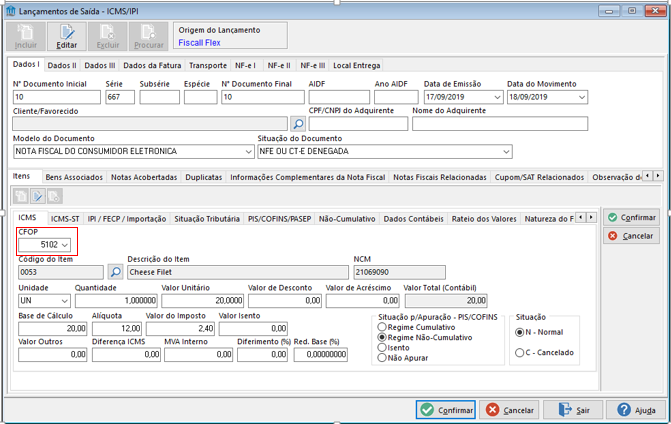This screenshot has height=424, width=671.
Task: Choose C - Cancelado situation
Action: [520, 353]
